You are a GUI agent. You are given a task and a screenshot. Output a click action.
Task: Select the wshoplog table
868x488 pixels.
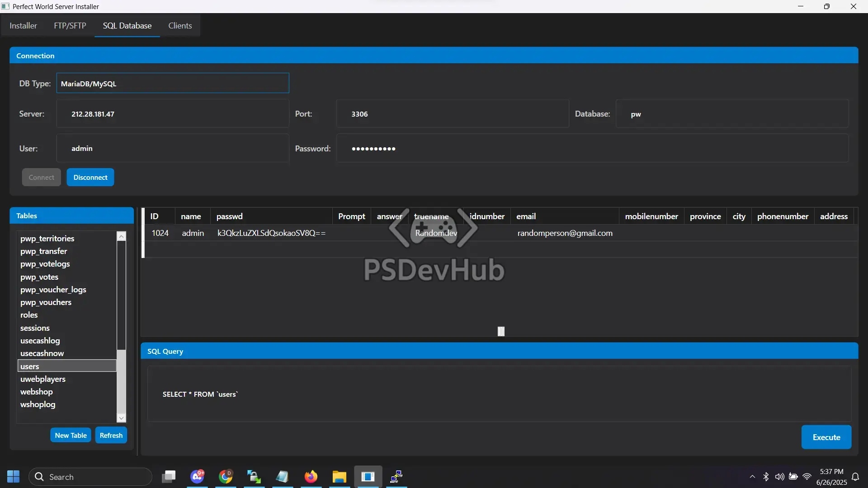point(67,404)
